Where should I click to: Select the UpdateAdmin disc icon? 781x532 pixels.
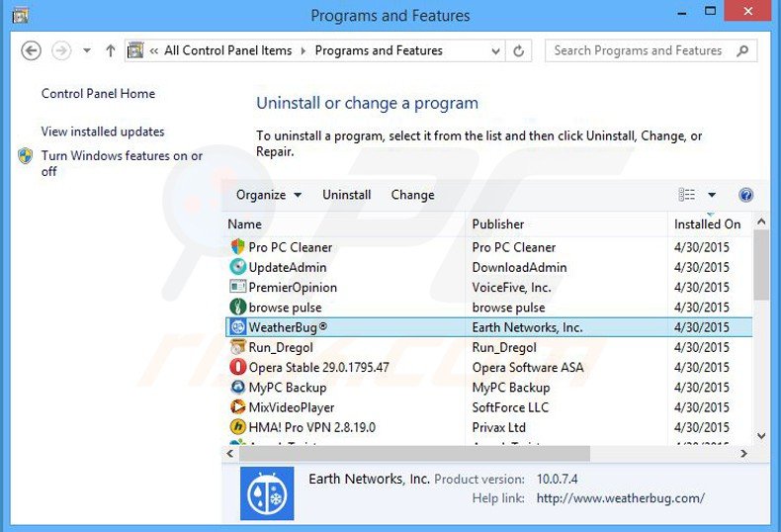(238, 267)
